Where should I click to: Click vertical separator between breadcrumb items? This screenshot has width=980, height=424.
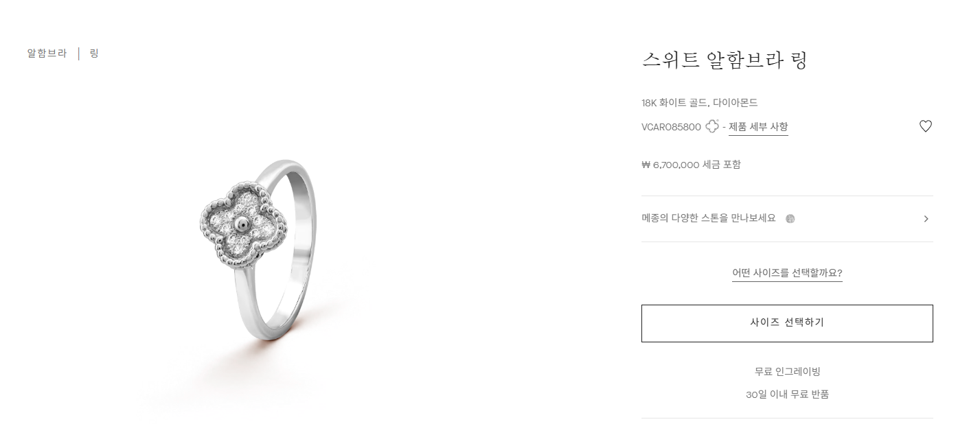(79, 54)
